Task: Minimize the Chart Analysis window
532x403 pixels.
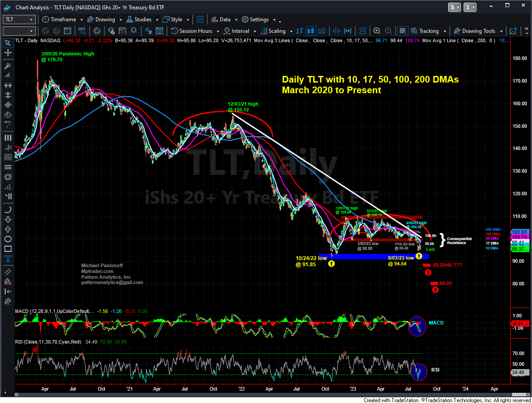Action: point(492,5)
